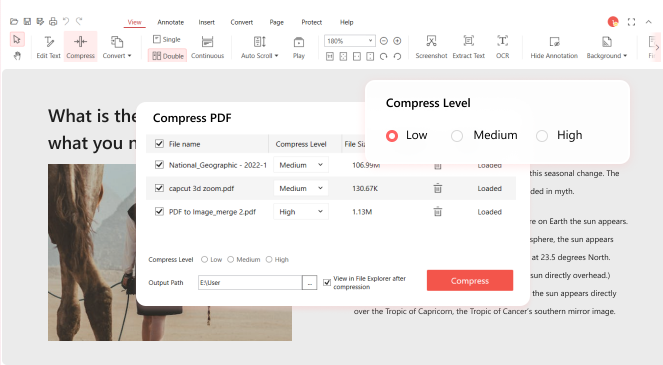Screen dimensions: 663x365
Task: Click the fit width zoom icon
Action: [357, 56]
